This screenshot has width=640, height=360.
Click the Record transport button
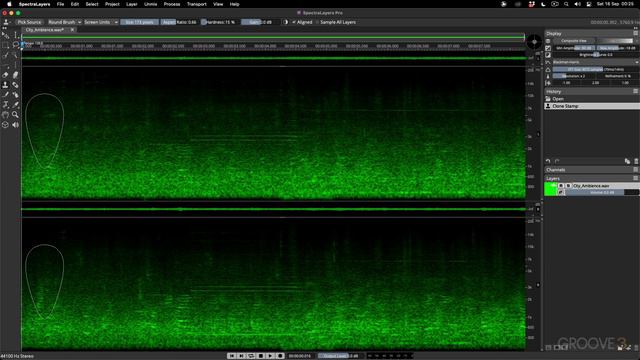coord(280,356)
